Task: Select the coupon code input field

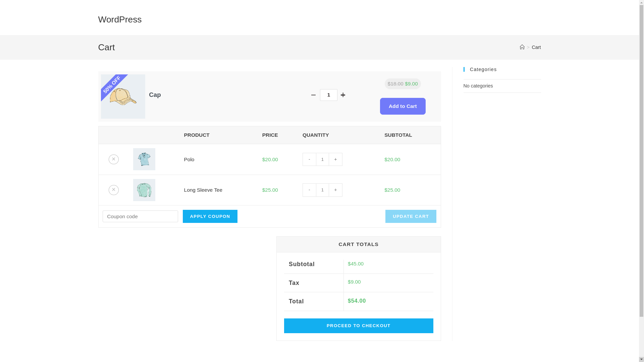Action: pos(140,216)
